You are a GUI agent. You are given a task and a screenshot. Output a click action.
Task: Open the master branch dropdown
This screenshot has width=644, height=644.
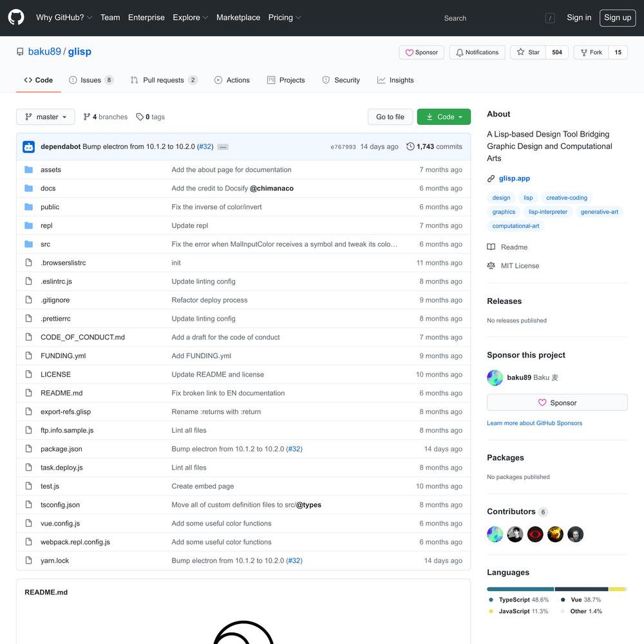click(x=46, y=117)
